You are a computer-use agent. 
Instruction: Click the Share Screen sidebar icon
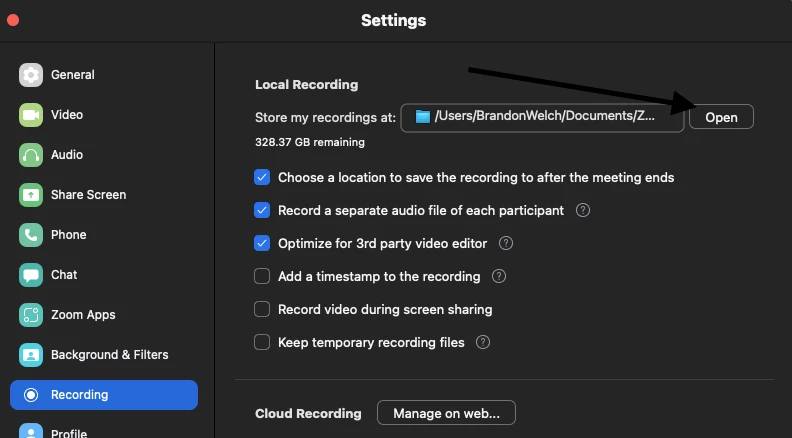[x=31, y=195]
